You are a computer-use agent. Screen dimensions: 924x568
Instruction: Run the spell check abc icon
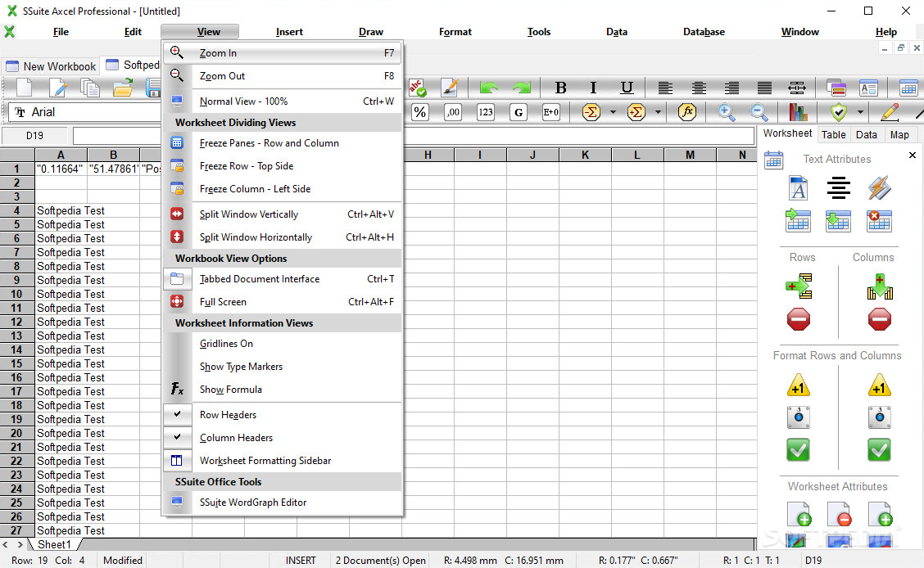click(418, 88)
